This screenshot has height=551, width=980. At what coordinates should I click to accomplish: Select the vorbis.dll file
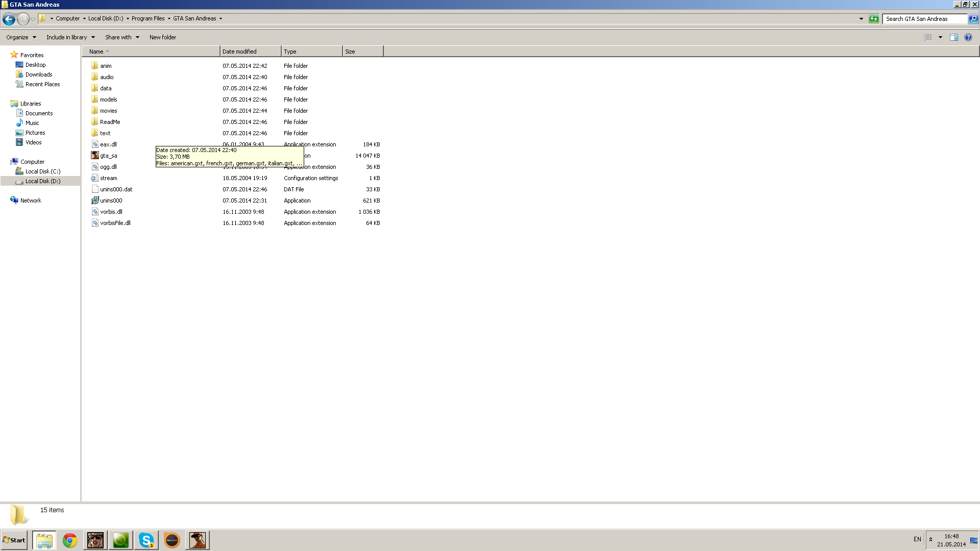[x=111, y=212]
